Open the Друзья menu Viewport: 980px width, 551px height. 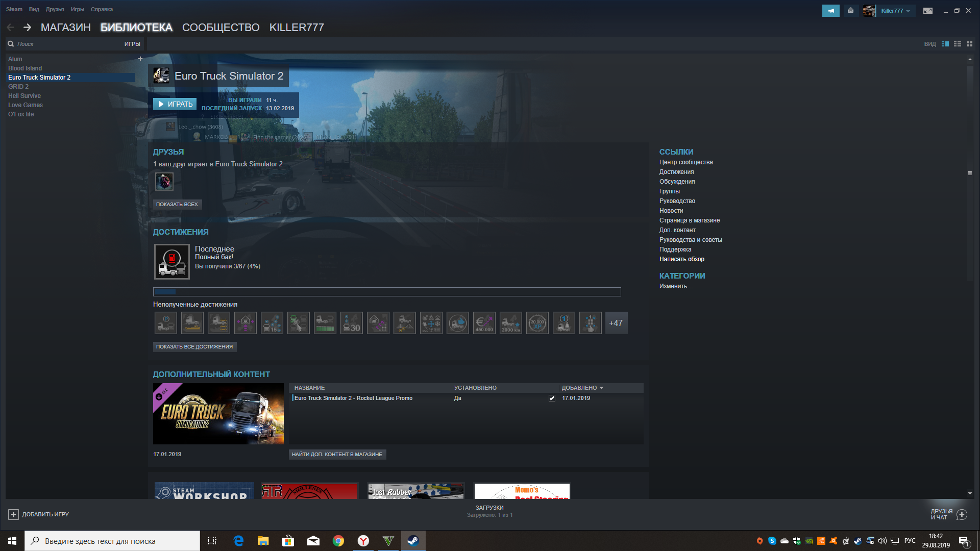(55, 9)
